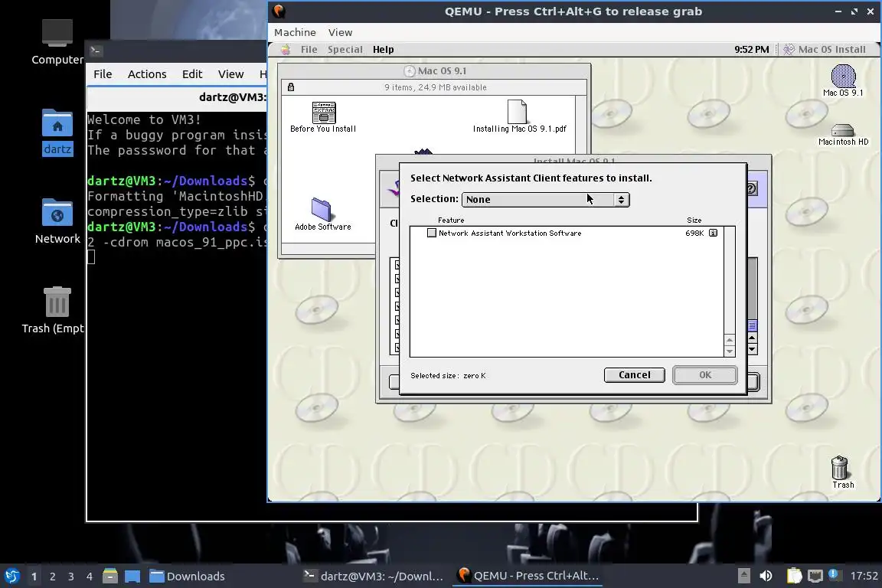Click the feature list scroll up arrow

[730, 340]
